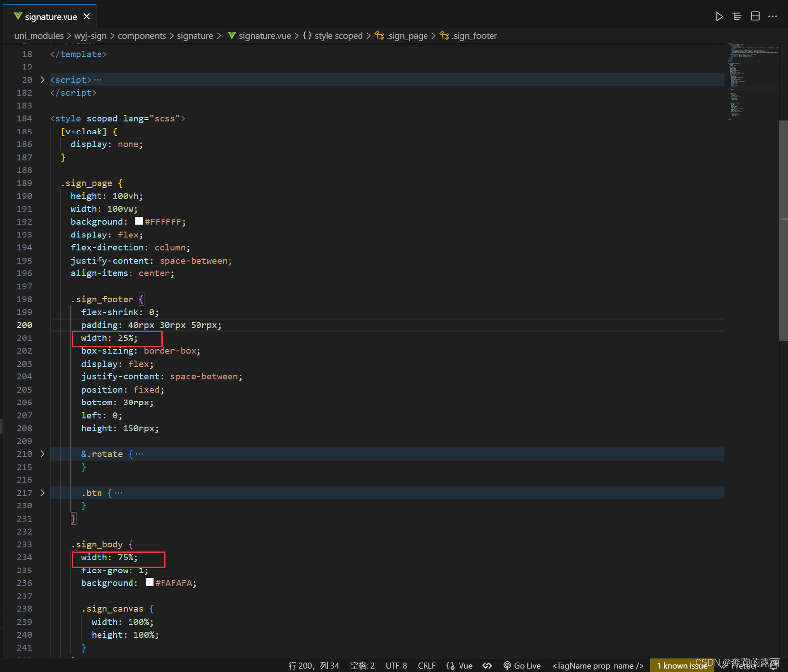Expand the folded .btn rule
This screenshot has width=788, height=672.
click(42, 493)
